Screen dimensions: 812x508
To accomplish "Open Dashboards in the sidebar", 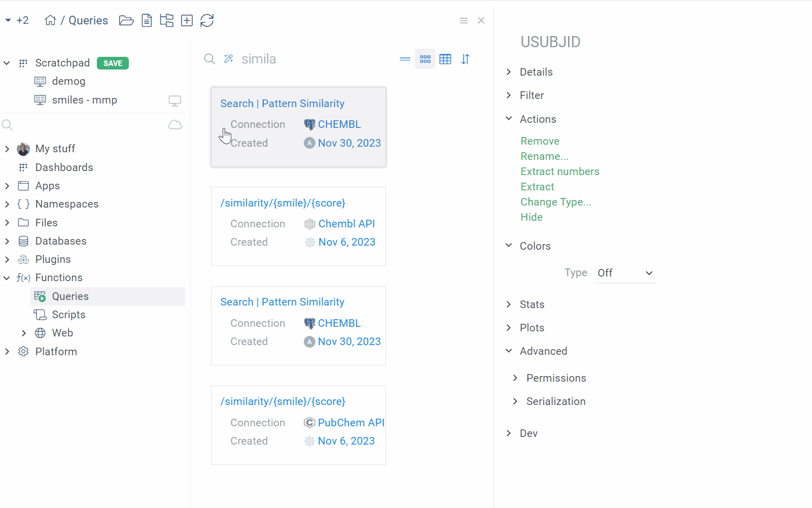I will click(x=64, y=167).
